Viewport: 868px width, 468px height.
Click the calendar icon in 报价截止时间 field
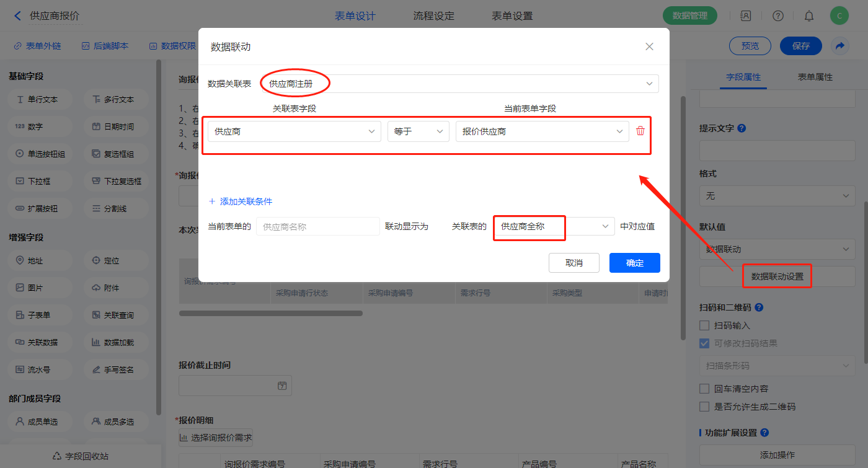click(x=282, y=386)
